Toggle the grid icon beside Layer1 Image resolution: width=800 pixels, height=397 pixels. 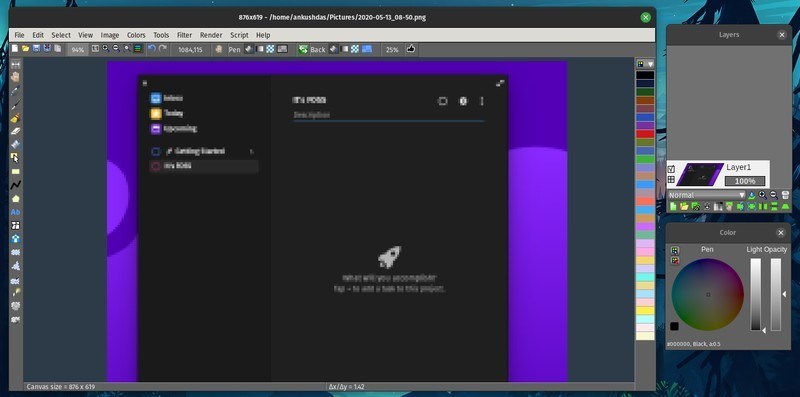point(671,180)
